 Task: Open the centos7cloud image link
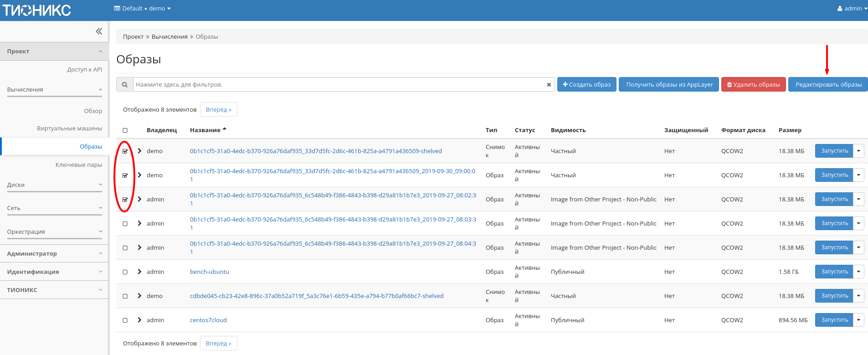(208, 320)
